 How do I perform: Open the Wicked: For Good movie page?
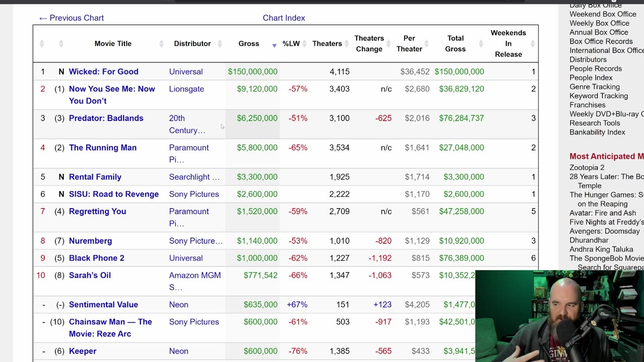point(103,71)
